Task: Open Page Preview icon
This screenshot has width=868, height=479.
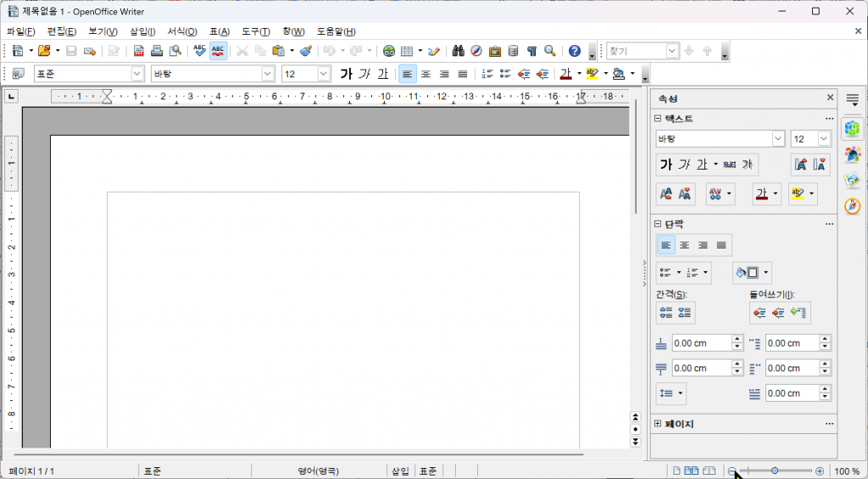Action: (x=175, y=51)
